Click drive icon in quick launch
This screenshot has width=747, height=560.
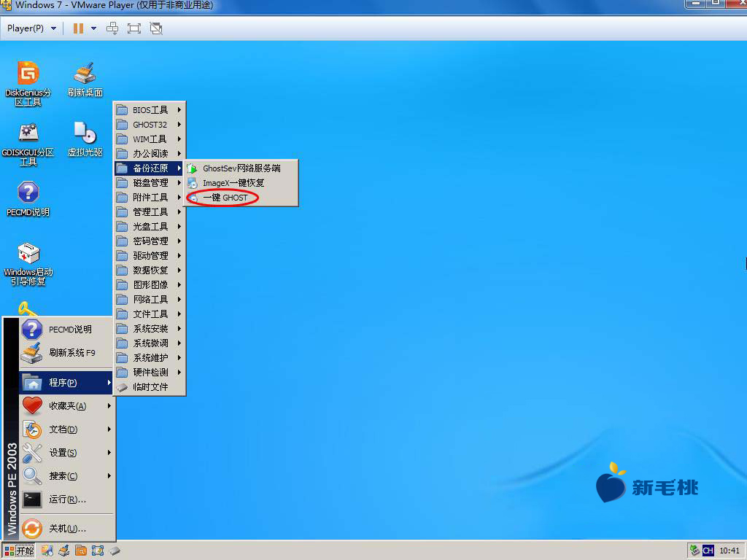[x=115, y=551]
